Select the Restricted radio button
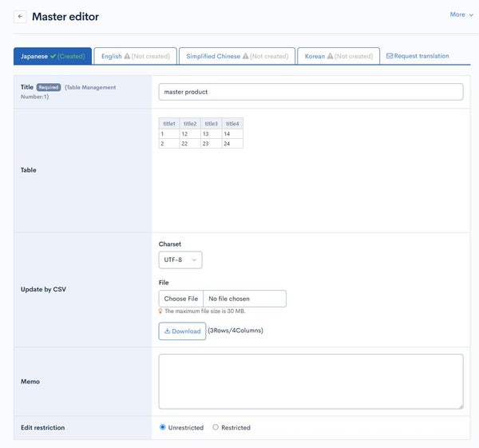Image resolution: width=479 pixels, height=448 pixels. pos(216,427)
